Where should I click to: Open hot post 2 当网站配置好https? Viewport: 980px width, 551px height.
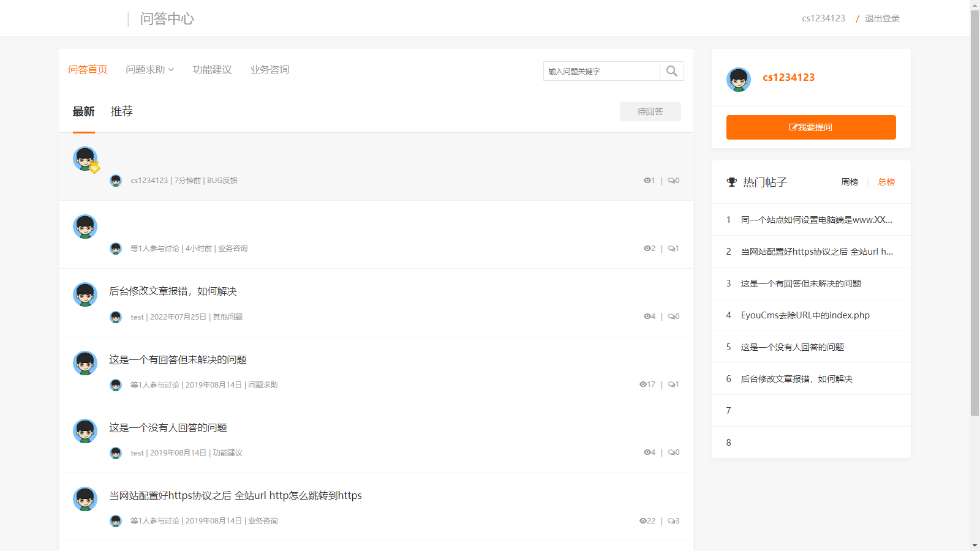click(x=817, y=252)
